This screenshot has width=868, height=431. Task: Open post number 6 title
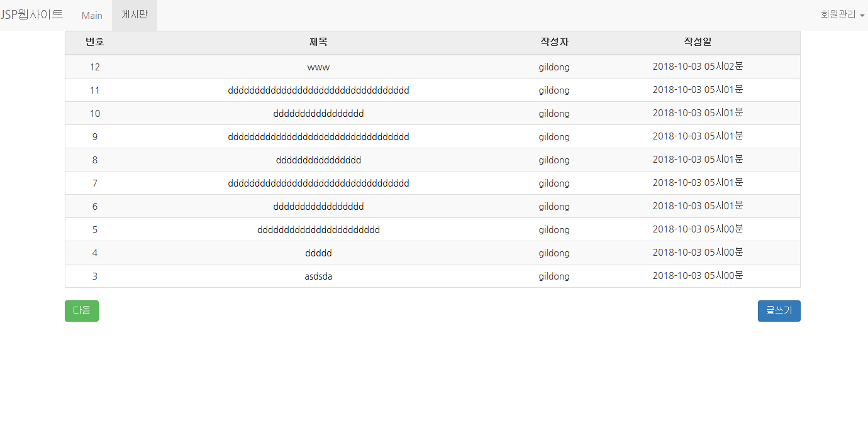(x=318, y=206)
